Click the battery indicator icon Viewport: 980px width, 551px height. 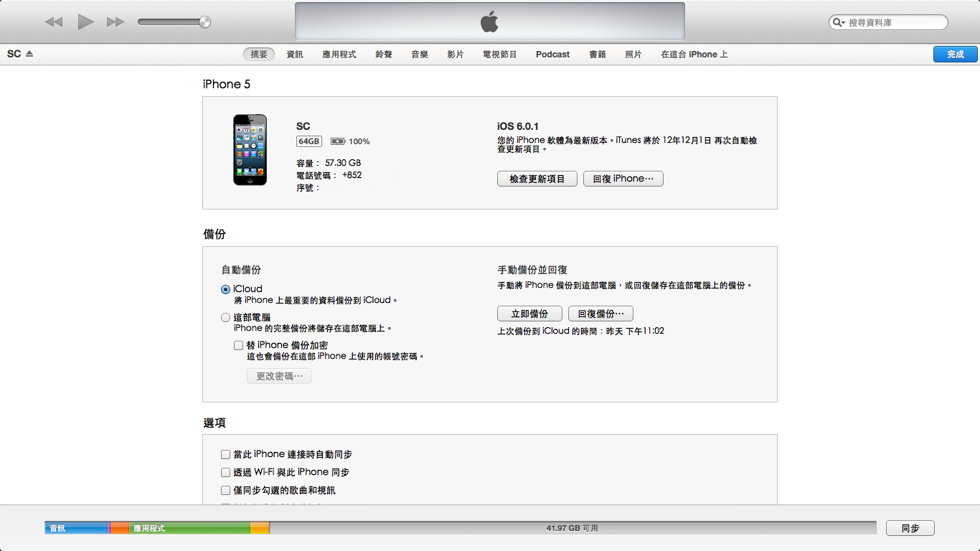[x=338, y=141]
